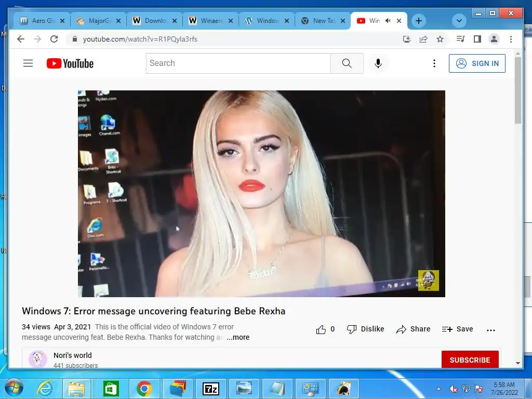Open the muted volume tray icon
532x399 pixels.
453,389
